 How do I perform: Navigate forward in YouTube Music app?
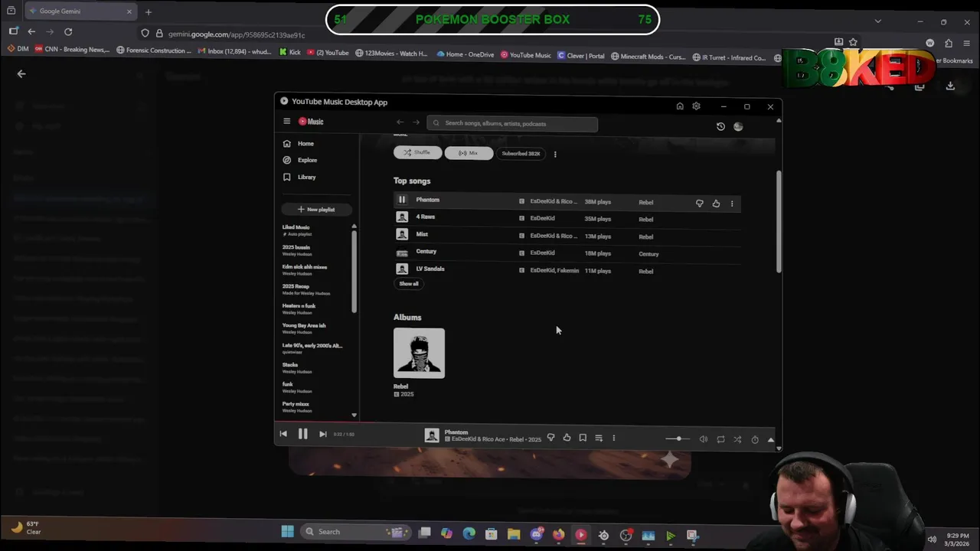[416, 122]
